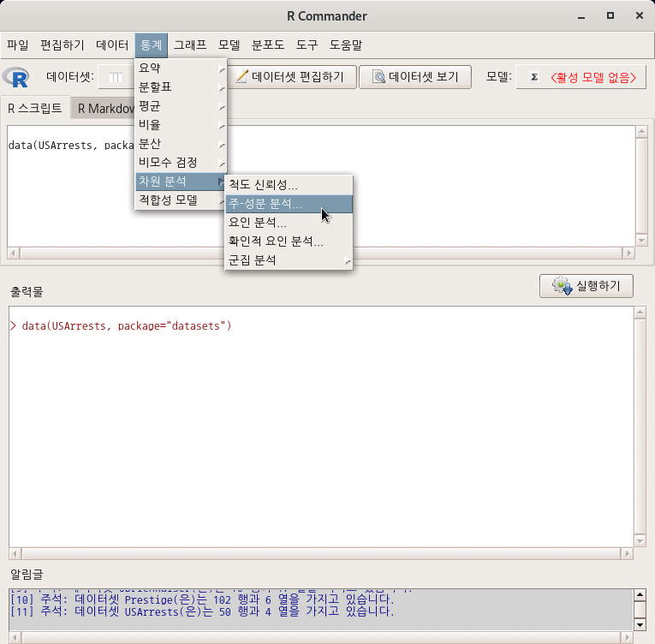Click the sigma model icon
The height and width of the screenshot is (644, 655).
[534, 77]
